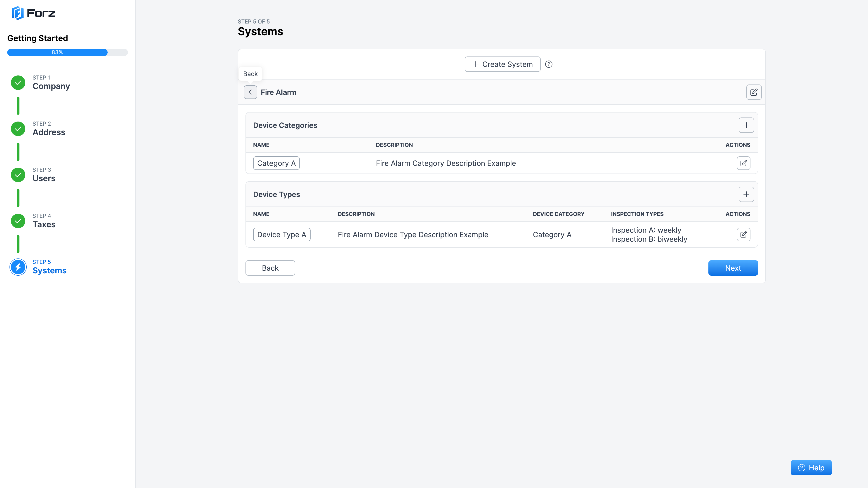The width and height of the screenshot is (868, 488).
Task: Click the Getting Started heading
Action: click(37, 38)
